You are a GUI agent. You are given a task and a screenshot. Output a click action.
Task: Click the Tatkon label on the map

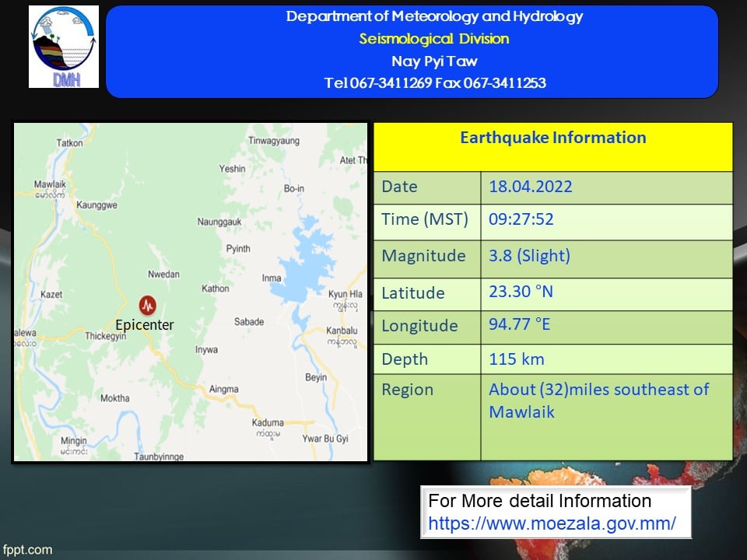(x=69, y=142)
